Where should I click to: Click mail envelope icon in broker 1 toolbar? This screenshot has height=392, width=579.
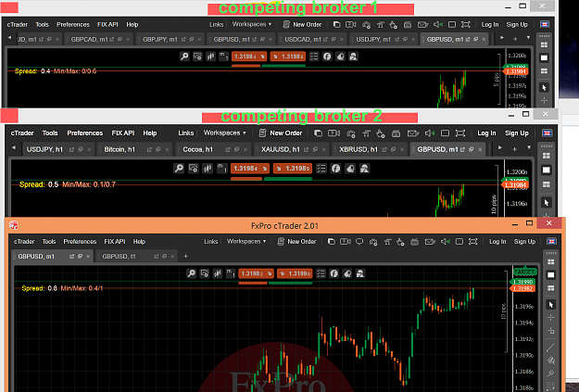(422, 25)
